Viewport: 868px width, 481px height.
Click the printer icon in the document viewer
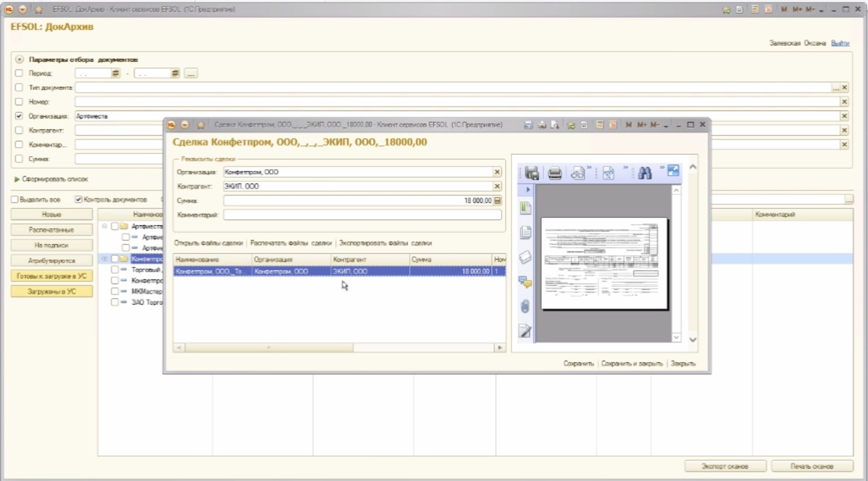click(554, 173)
